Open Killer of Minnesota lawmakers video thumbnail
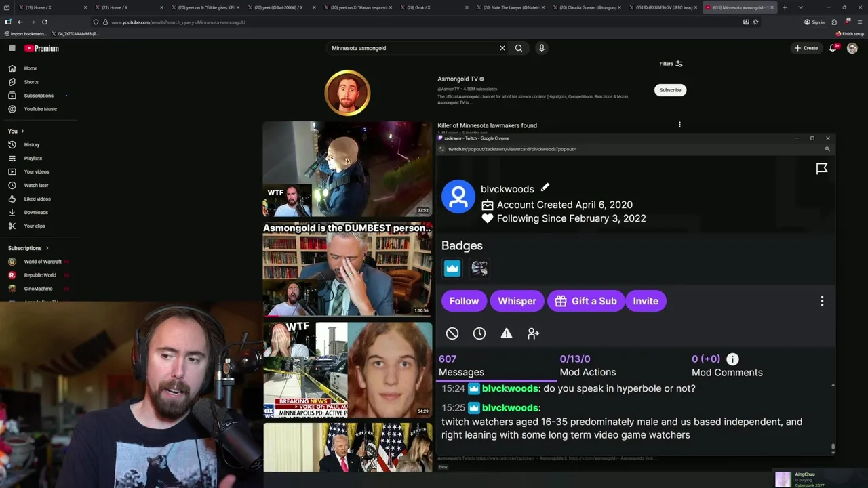The width and height of the screenshot is (868, 488). [347, 169]
